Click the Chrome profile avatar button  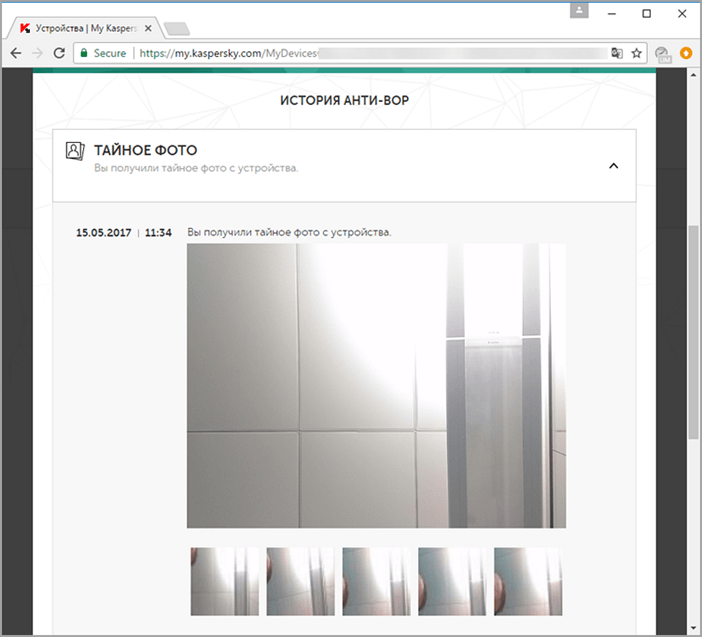click(579, 10)
